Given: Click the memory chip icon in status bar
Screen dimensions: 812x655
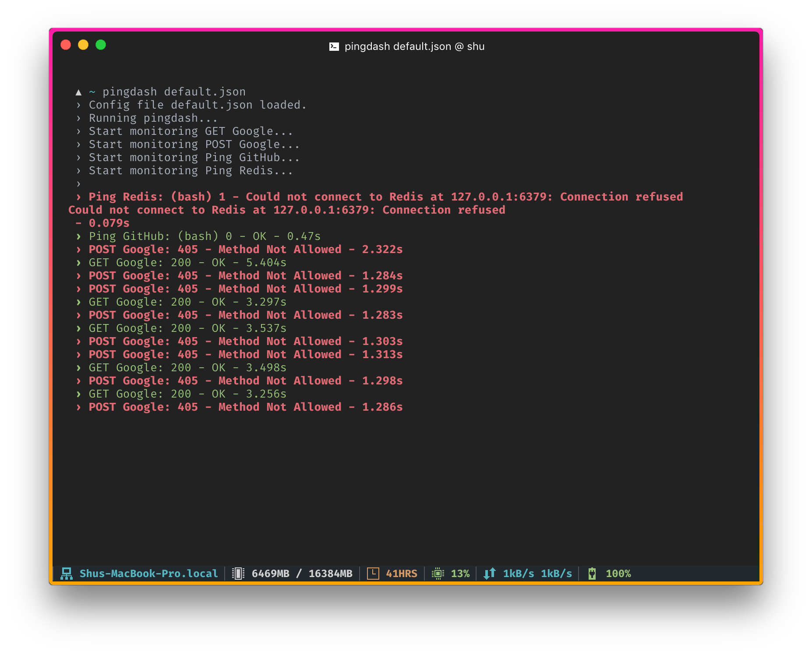Looking at the screenshot, I should pyautogui.click(x=238, y=574).
